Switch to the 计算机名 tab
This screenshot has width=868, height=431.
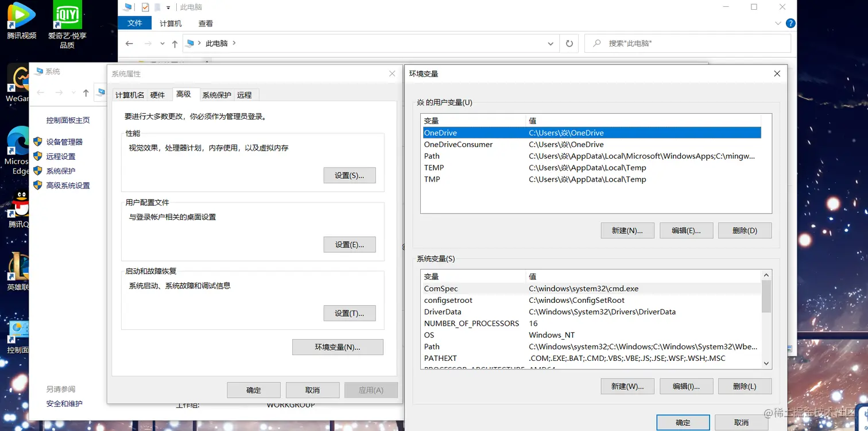point(129,95)
